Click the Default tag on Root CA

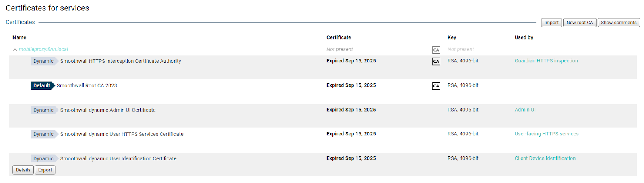click(x=42, y=86)
